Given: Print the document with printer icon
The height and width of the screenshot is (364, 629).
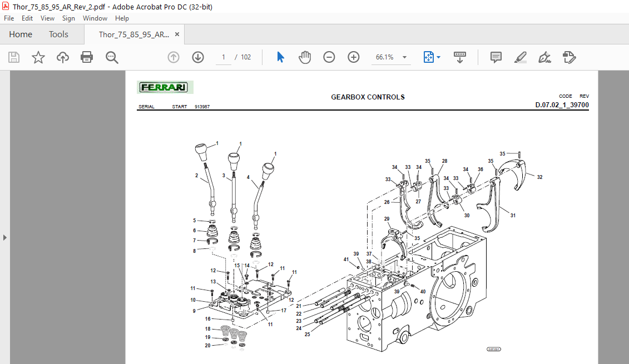Looking at the screenshot, I should click(87, 57).
